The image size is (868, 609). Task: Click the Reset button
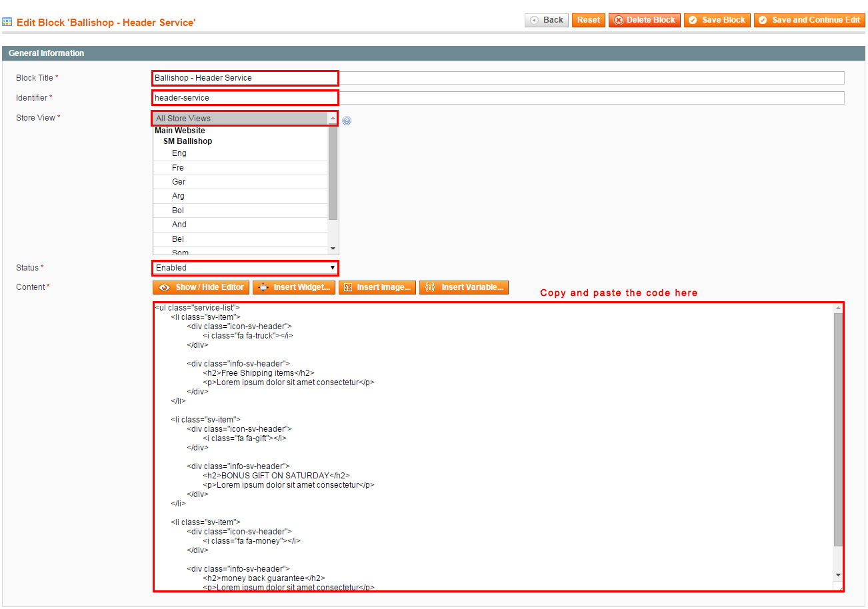coord(589,20)
